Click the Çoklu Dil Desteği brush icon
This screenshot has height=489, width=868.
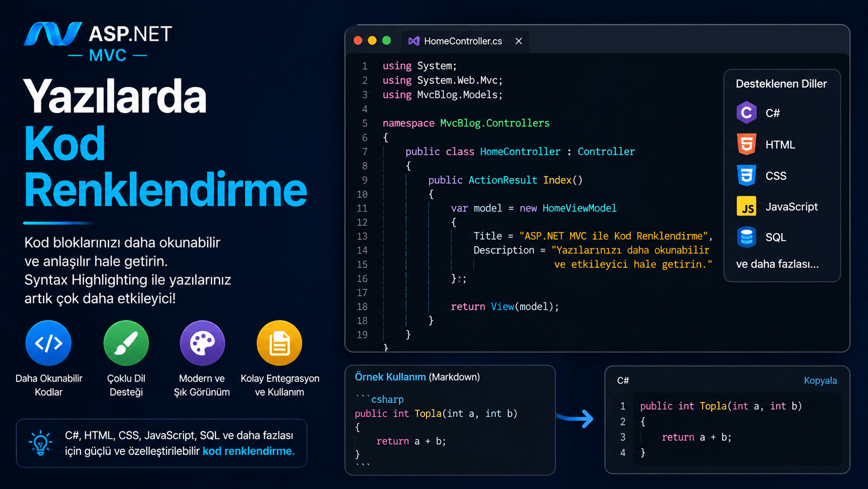(x=126, y=343)
